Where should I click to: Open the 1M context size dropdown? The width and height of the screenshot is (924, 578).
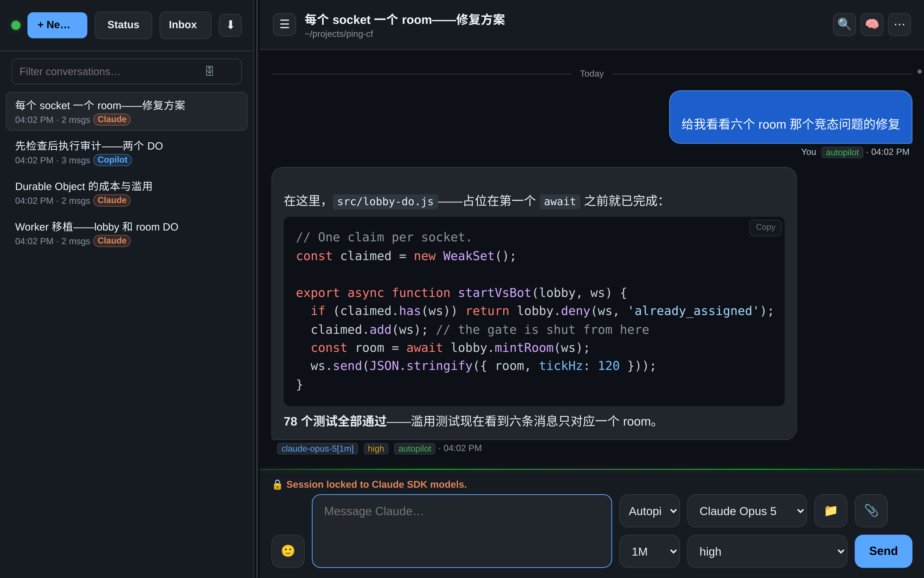[x=649, y=551]
